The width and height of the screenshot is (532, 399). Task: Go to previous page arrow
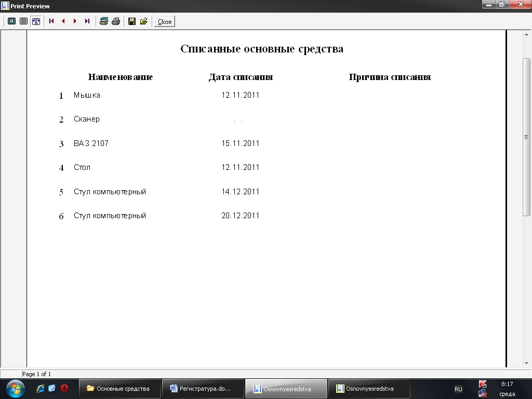(63, 21)
